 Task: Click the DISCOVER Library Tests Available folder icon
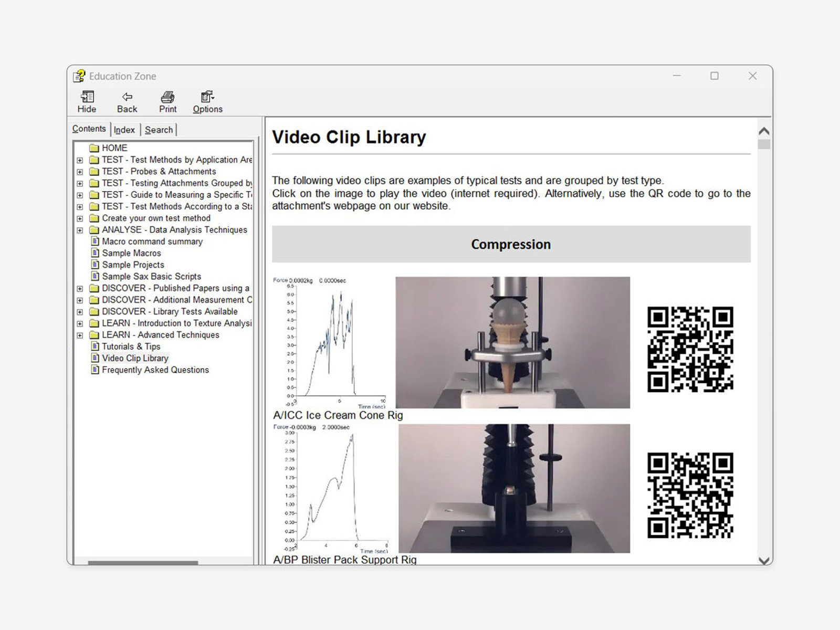(x=94, y=312)
